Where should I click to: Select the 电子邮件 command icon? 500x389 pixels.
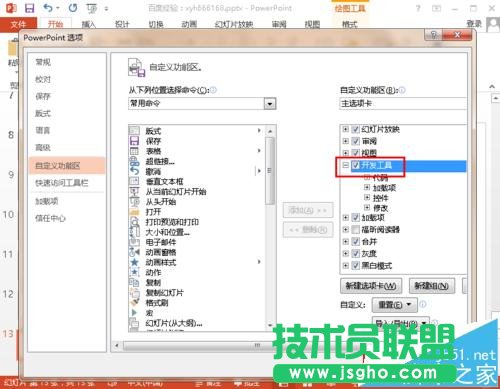[134, 242]
